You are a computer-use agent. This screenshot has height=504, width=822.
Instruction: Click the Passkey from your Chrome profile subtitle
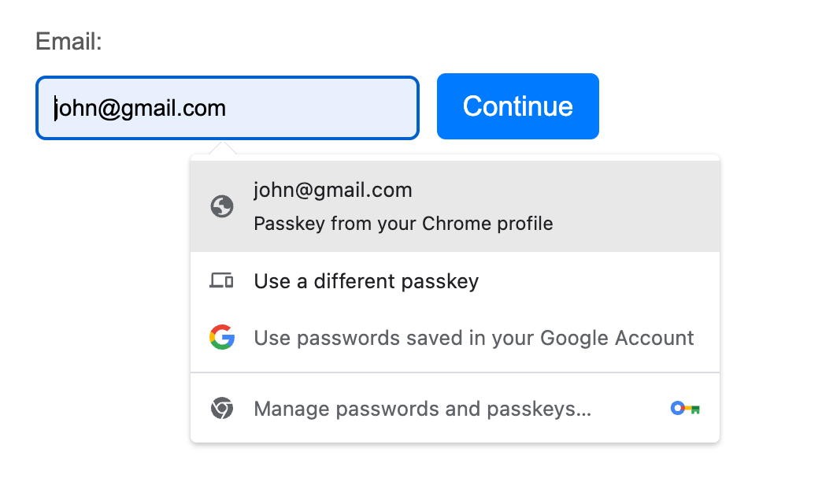coord(403,224)
